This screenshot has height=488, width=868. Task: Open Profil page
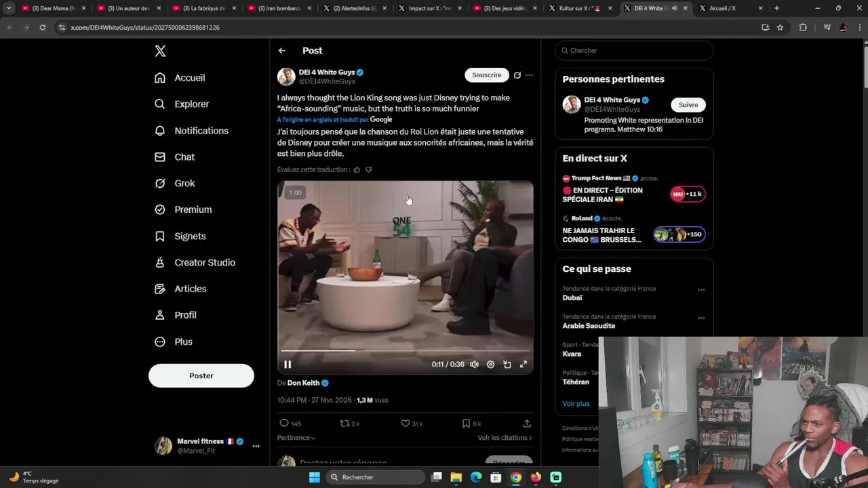[x=175, y=315]
